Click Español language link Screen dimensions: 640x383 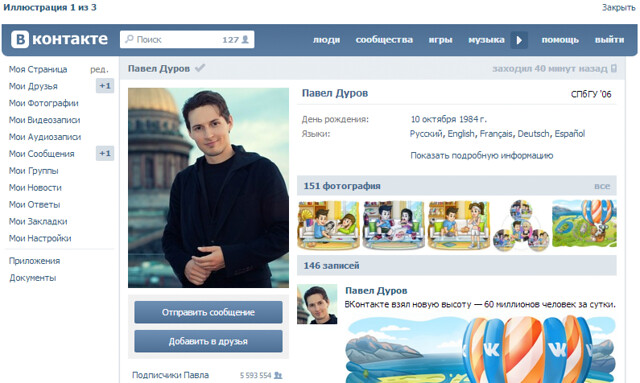click(569, 134)
